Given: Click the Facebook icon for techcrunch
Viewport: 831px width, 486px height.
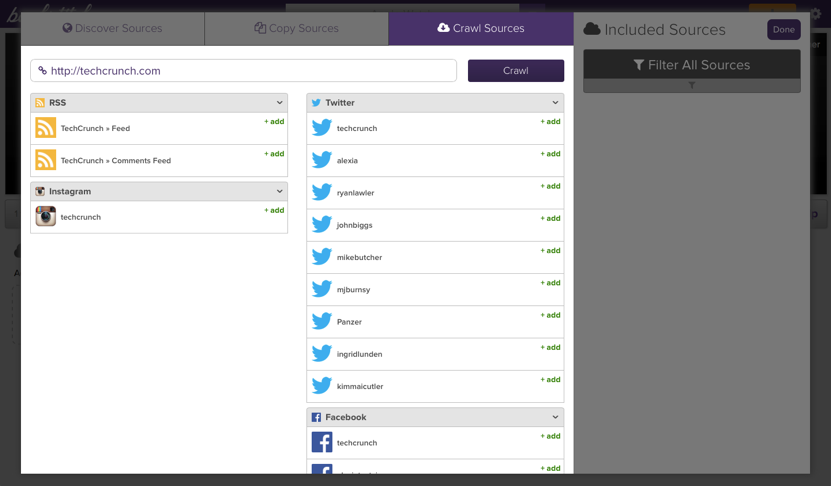Looking at the screenshot, I should pos(322,442).
